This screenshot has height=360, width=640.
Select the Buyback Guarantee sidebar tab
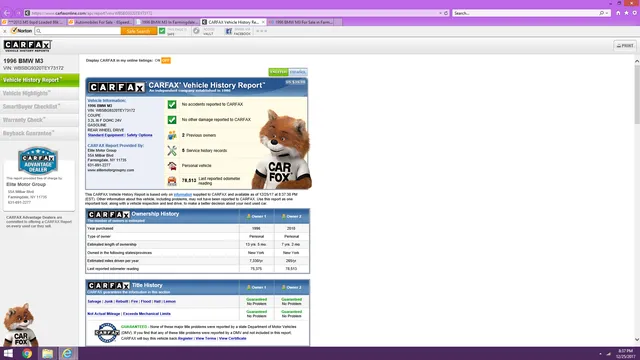click(x=40, y=133)
